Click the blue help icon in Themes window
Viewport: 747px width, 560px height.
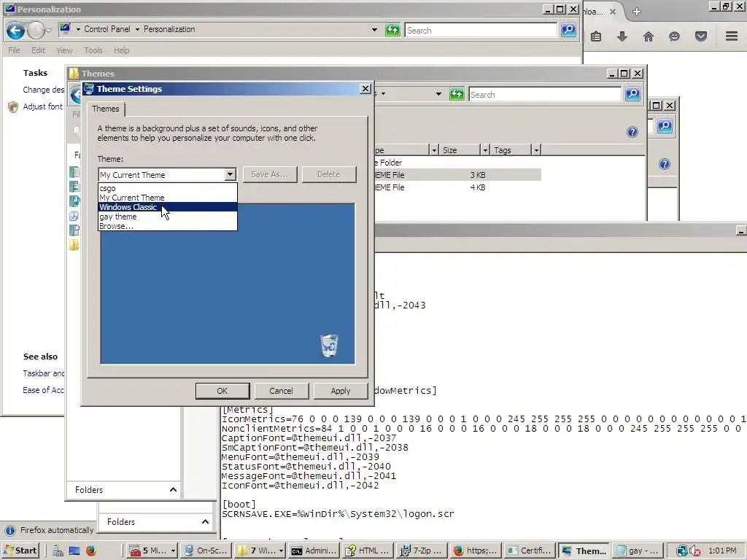(x=632, y=132)
